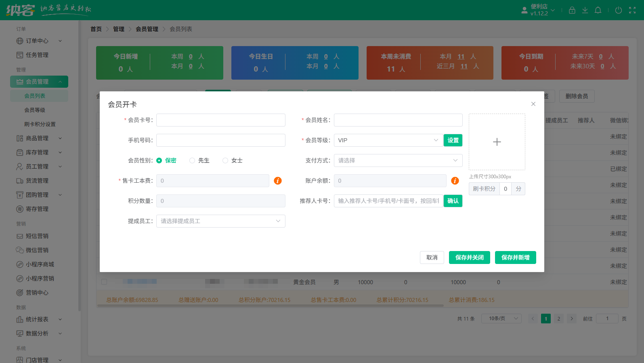Click the 会员卡号 input field
644x363 pixels.
click(220, 120)
